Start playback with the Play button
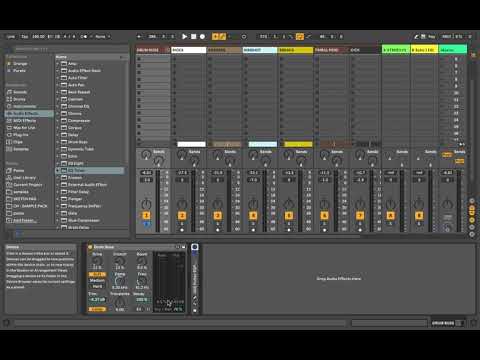 pyautogui.click(x=184, y=36)
